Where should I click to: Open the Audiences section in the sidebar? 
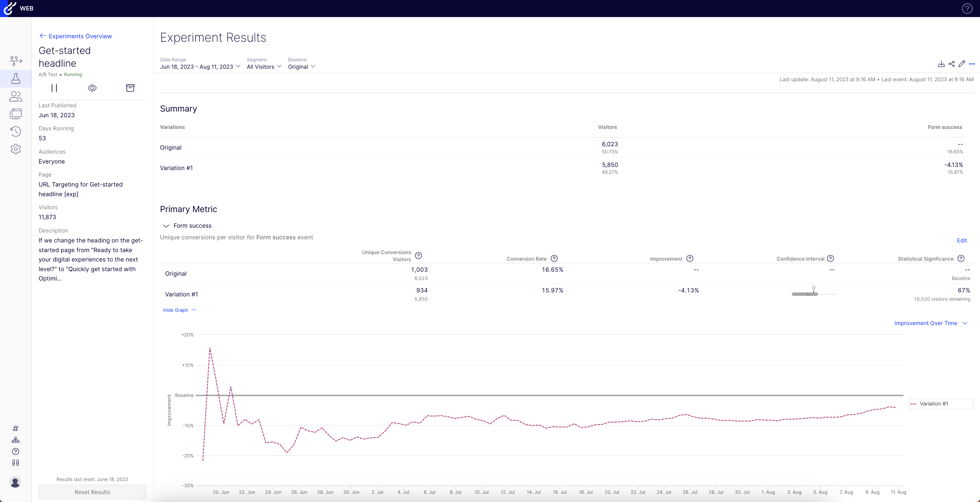(16, 96)
